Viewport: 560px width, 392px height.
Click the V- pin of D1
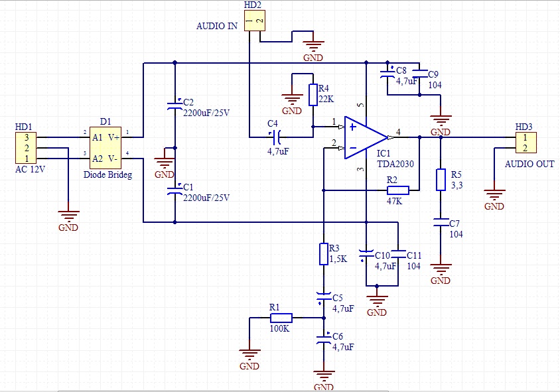(x=113, y=159)
